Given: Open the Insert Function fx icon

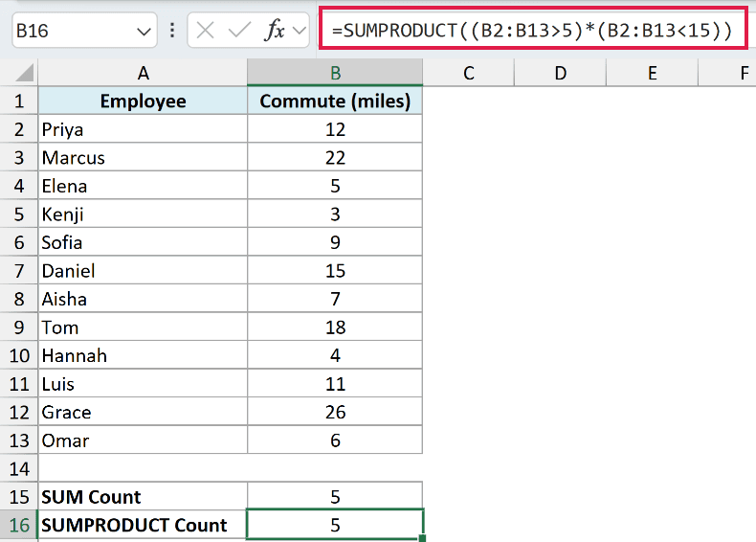Looking at the screenshot, I should 275,31.
